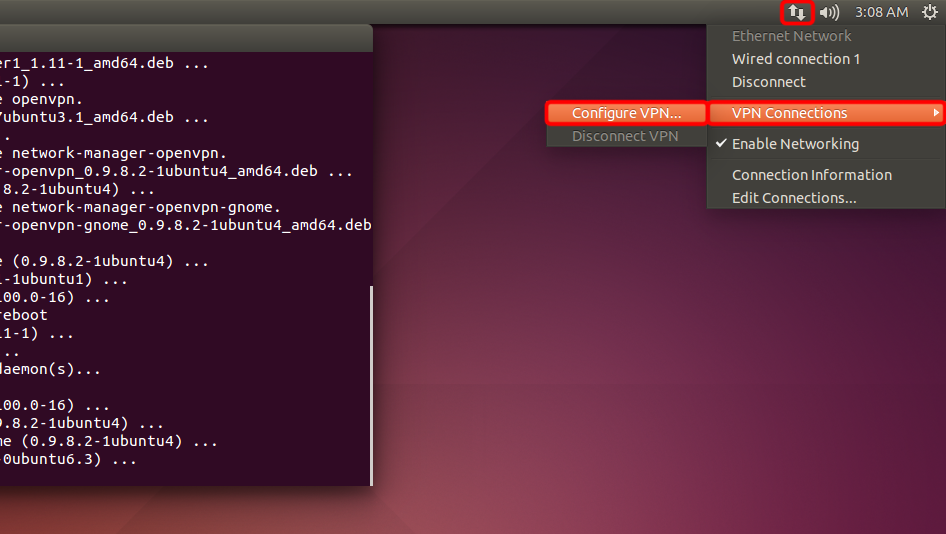The image size is (946, 534).
Task: Click the VPN Connections menu label
Action: click(x=789, y=113)
